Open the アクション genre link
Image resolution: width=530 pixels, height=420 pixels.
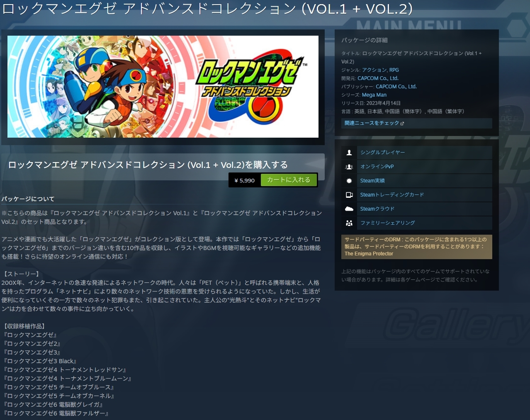[374, 70]
